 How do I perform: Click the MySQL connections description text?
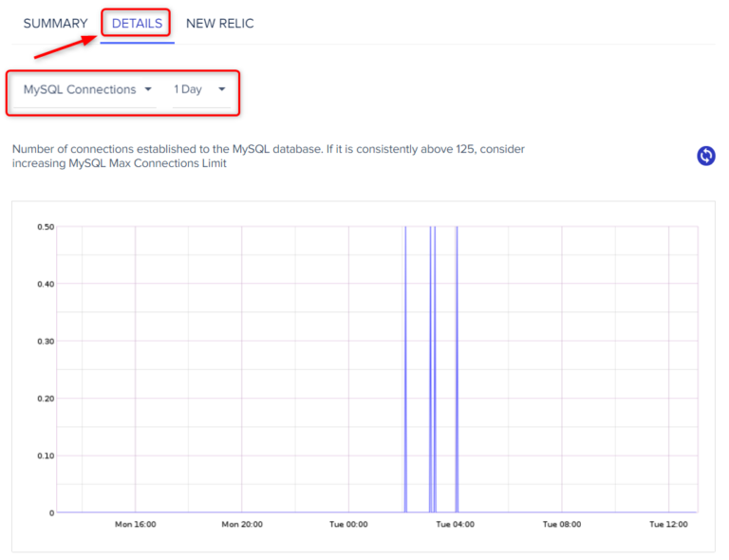pyautogui.click(x=269, y=157)
